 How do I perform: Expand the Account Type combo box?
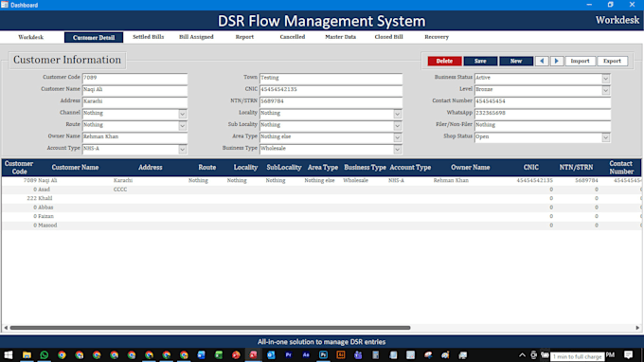(x=183, y=149)
